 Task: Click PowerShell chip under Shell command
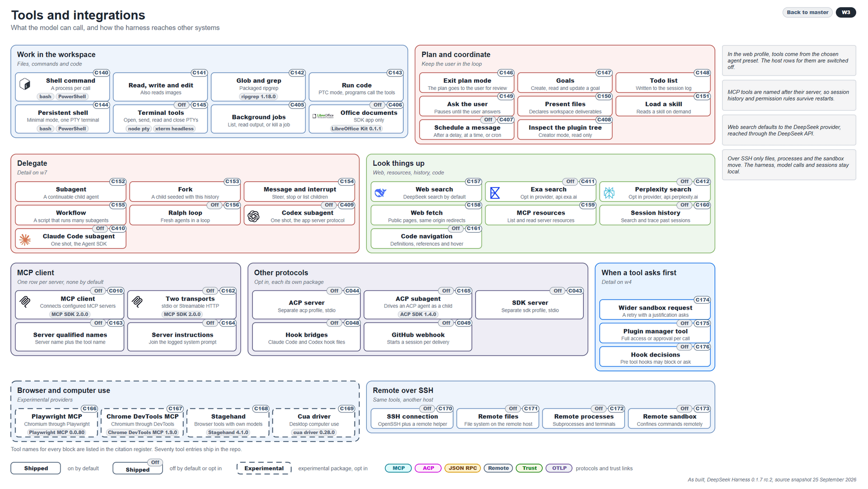click(72, 97)
